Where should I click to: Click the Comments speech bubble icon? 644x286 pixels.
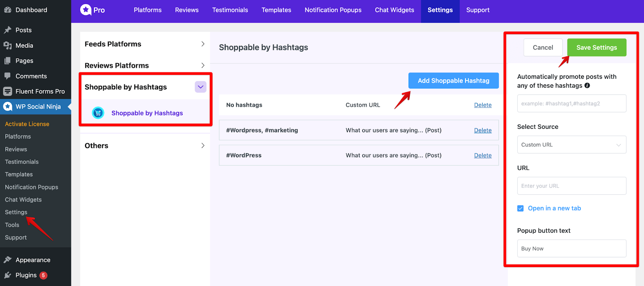point(7,76)
